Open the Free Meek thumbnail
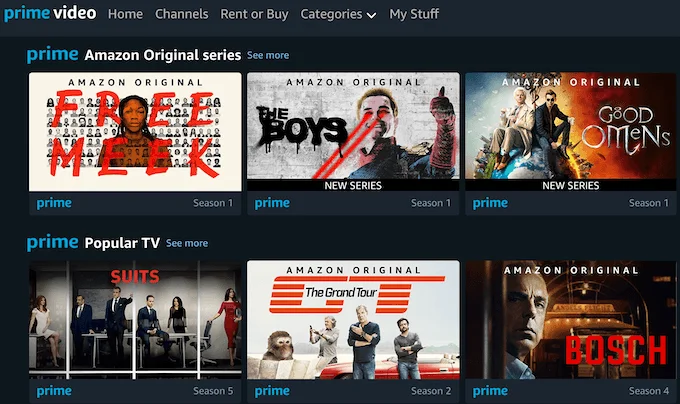This screenshot has height=404, width=680. click(x=135, y=132)
